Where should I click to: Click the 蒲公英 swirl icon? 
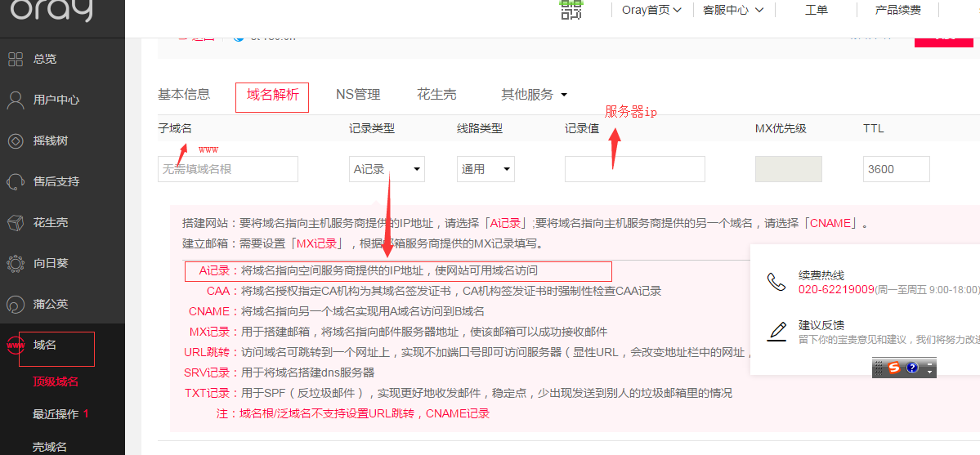(x=15, y=305)
